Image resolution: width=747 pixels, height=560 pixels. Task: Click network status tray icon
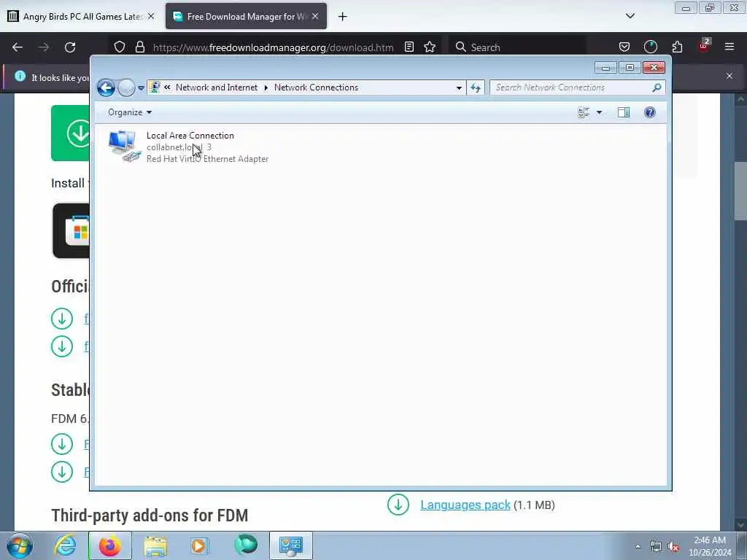click(x=656, y=547)
